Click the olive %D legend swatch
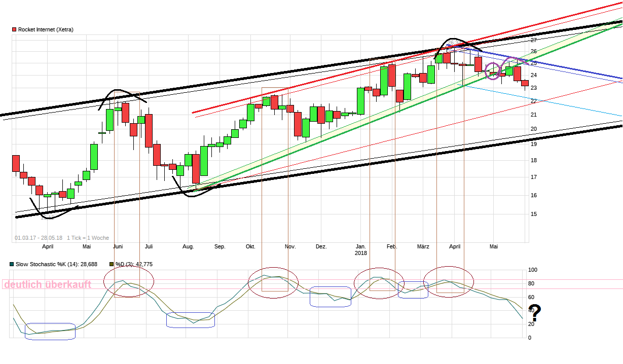Viewport: 623px width, 364px height. pos(112,264)
